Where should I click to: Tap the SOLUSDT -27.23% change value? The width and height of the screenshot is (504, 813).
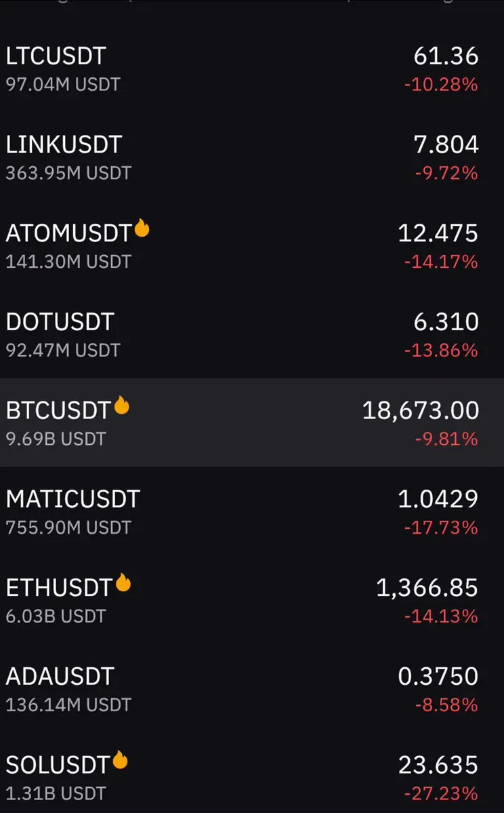point(441,793)
